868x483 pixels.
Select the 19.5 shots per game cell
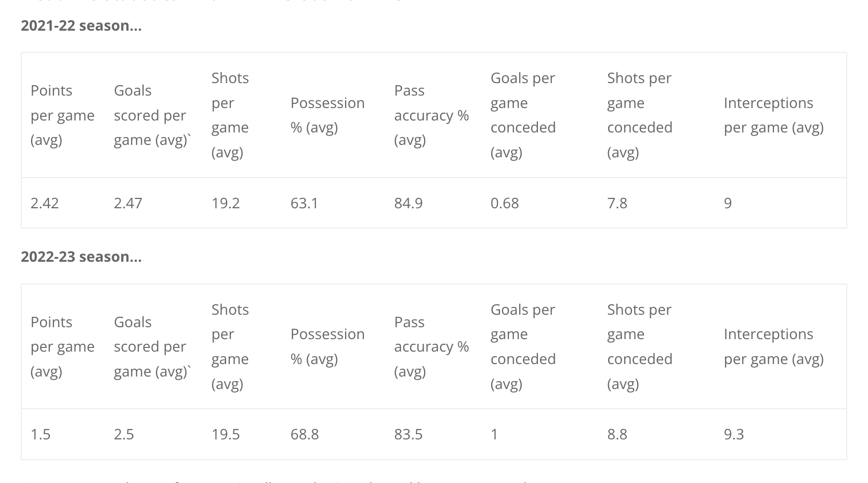(226, 434)
